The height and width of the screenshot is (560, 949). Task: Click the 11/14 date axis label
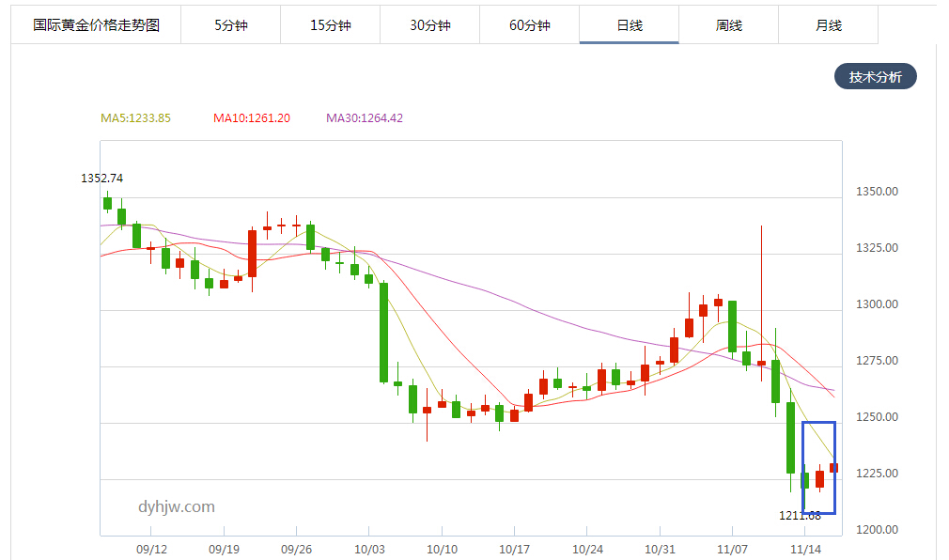(x=805, y=550)
